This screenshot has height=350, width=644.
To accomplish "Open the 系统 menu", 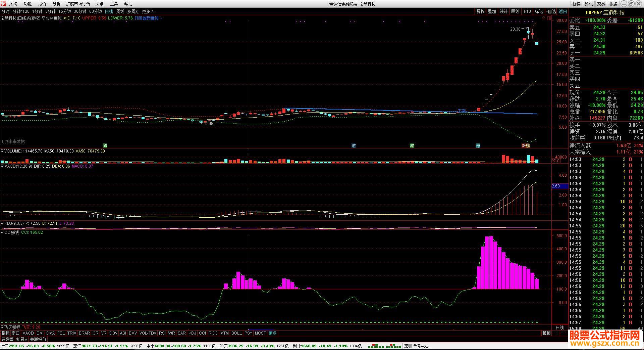I will coord(13,4).
